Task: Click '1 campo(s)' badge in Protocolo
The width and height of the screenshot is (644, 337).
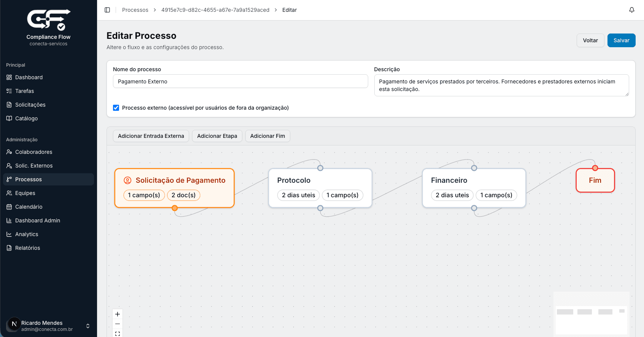Action: (x=342, y=195)
